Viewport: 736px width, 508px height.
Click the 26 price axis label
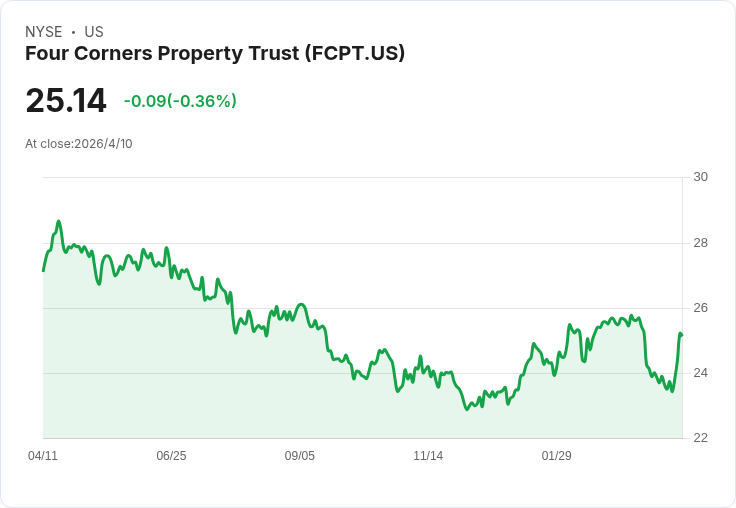pos(701,308)
